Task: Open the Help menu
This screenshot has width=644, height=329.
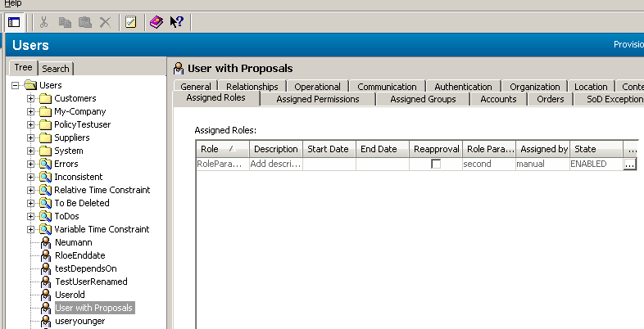Action: (13, 3)
